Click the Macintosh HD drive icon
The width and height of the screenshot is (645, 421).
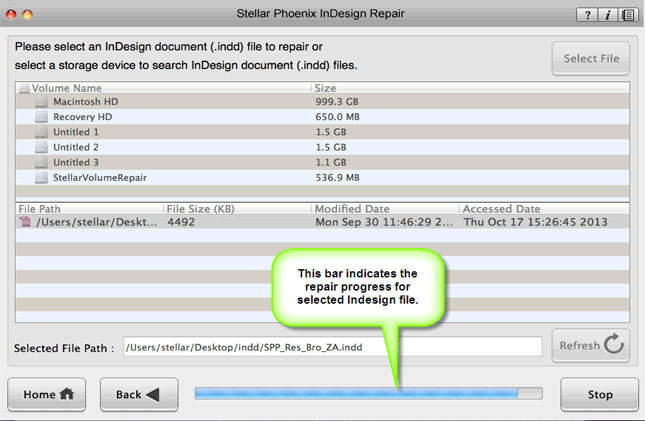[41, 102]
